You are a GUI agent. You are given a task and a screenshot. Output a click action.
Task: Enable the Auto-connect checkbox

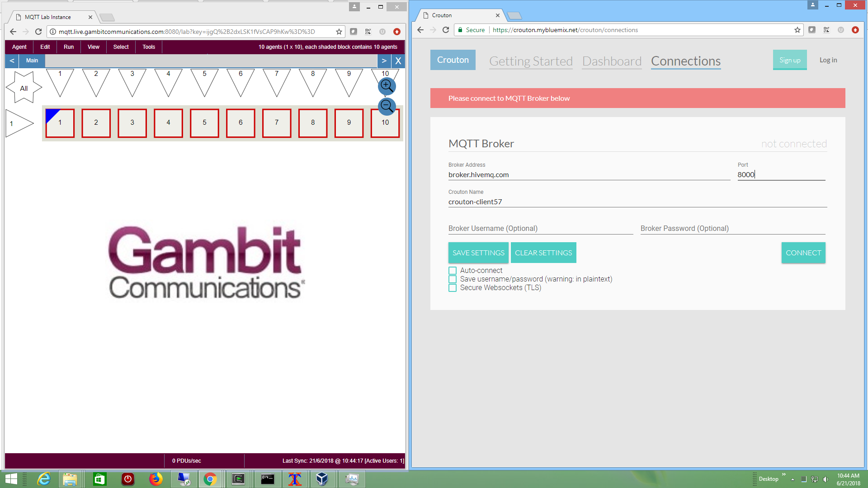tap(453, 271)
